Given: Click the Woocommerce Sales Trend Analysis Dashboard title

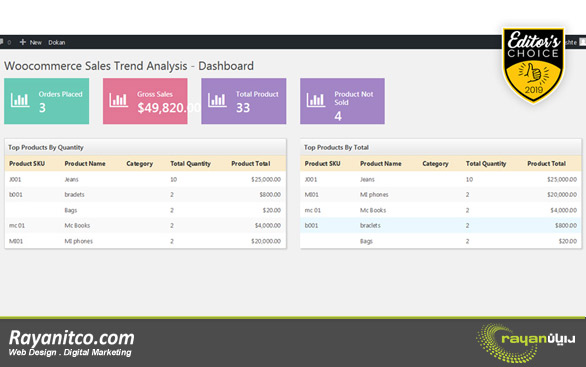Looking at the screenshot, I should (129, 66).
